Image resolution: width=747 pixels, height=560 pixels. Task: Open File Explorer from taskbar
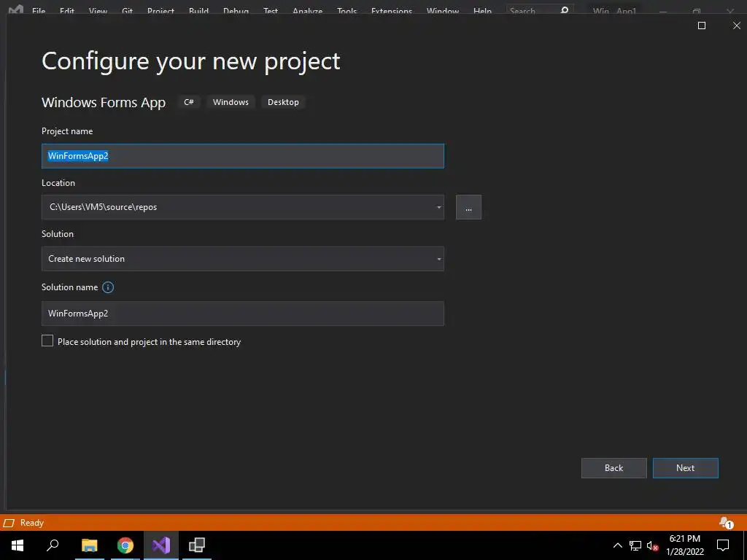pyautogui.click(x=90, y=545)
